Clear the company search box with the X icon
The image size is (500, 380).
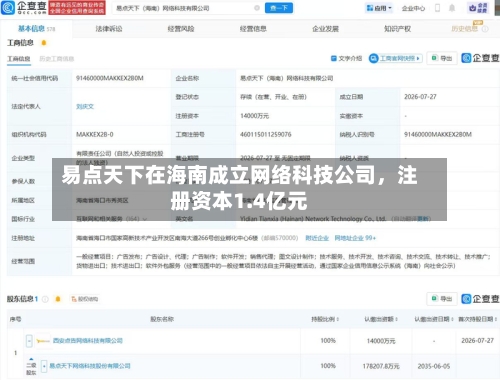click(257, 8)
